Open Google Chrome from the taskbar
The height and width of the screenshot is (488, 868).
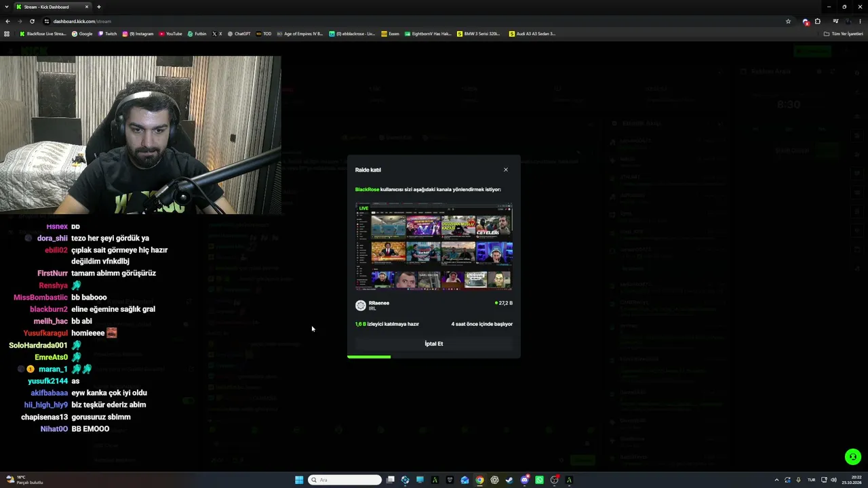[479, 480]
